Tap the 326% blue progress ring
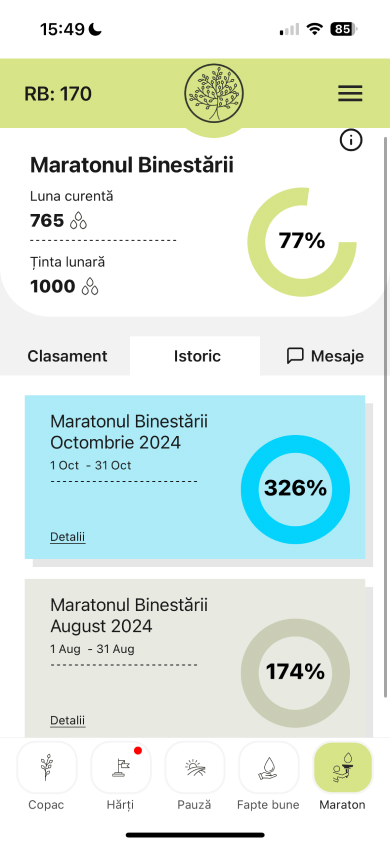This screenshot has height=844, width=390. [x=295, y=489]
